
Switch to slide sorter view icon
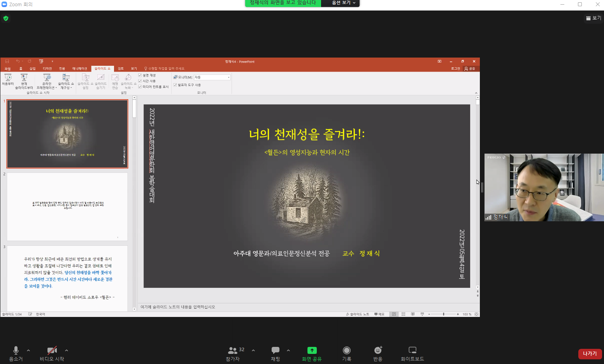tap(403, 314)
